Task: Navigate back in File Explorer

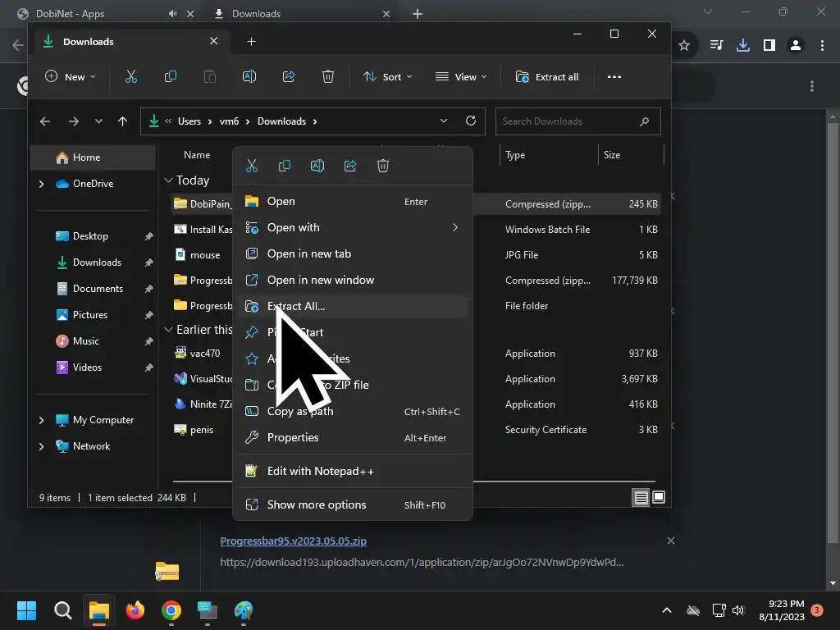Action: [x=45, y=121]
